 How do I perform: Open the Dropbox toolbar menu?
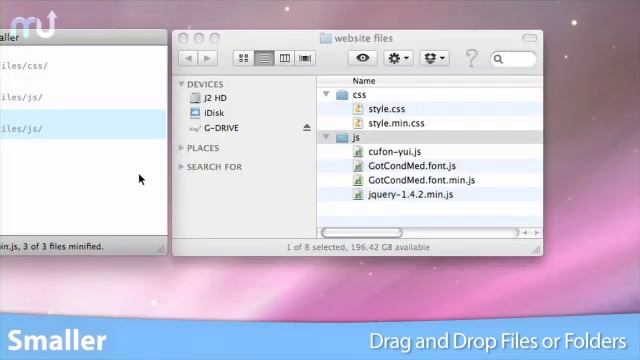(x=434, y=58)
